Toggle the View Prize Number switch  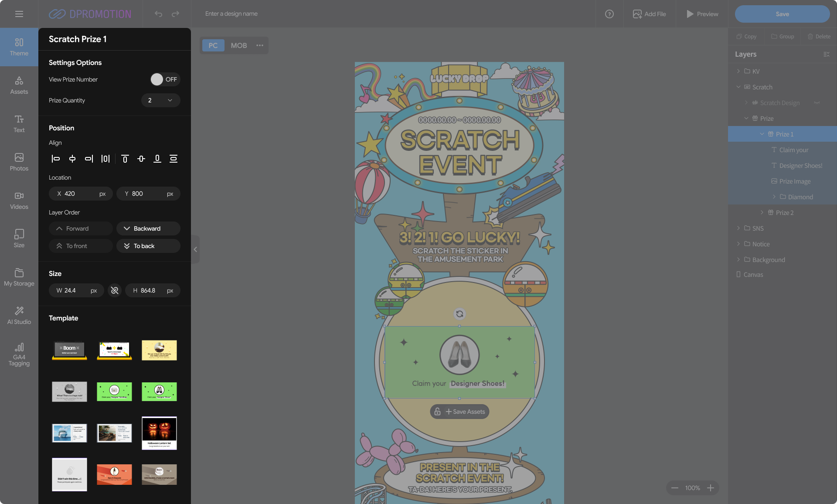coord(164,79)
